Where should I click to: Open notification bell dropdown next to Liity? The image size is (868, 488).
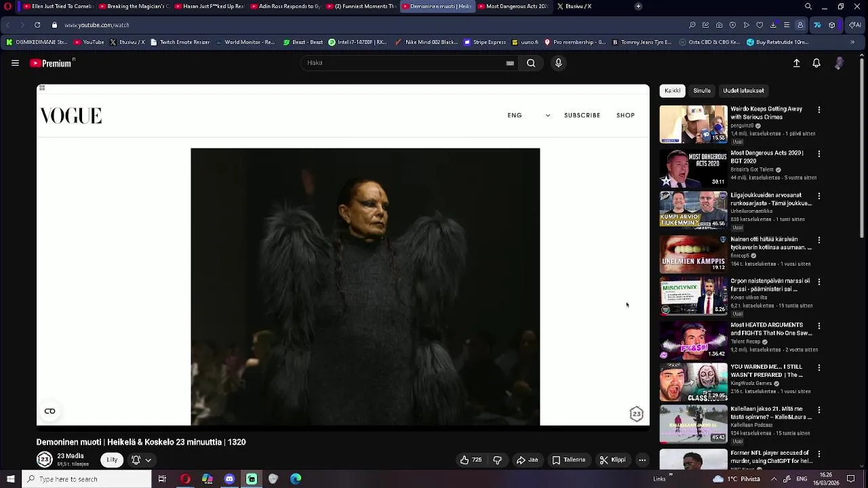(x=141, y=460)
